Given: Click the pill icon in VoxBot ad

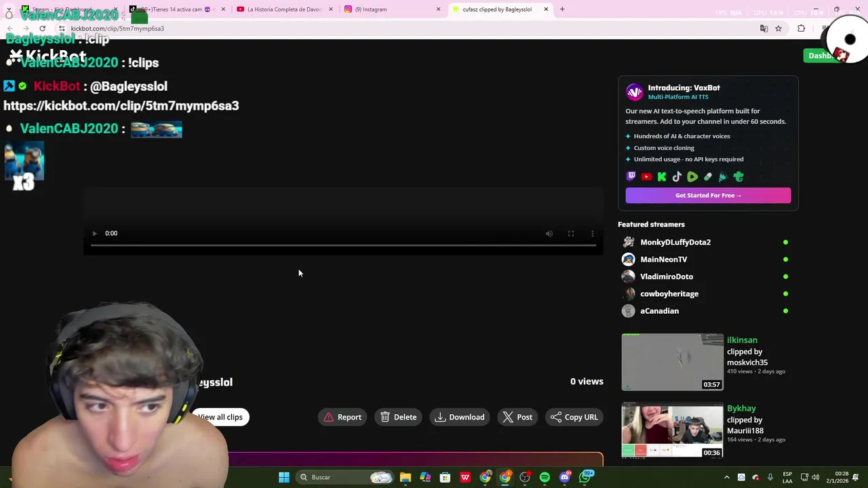Looking at the screenshot, I should tap(708, 177).
